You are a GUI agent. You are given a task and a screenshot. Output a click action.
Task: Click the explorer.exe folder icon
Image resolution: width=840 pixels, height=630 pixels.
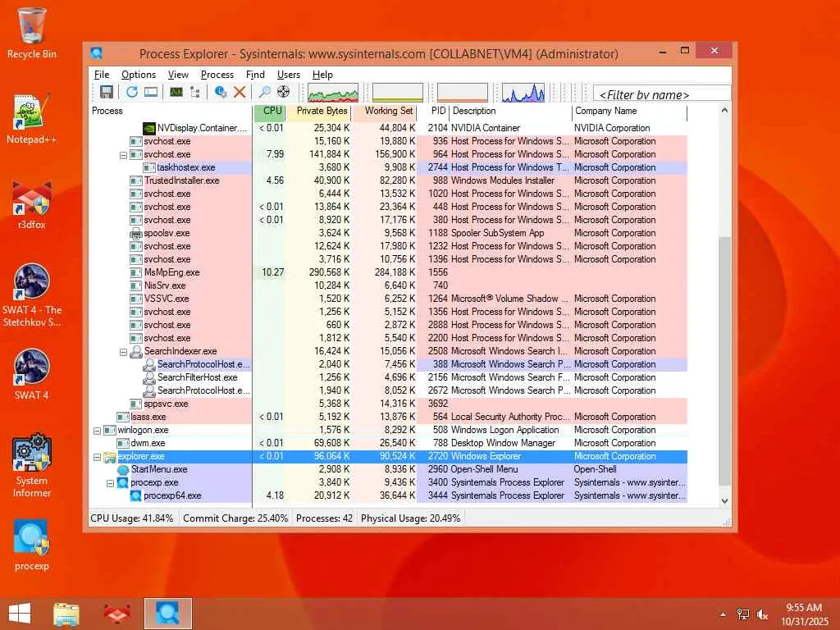[x=110, y=456]
